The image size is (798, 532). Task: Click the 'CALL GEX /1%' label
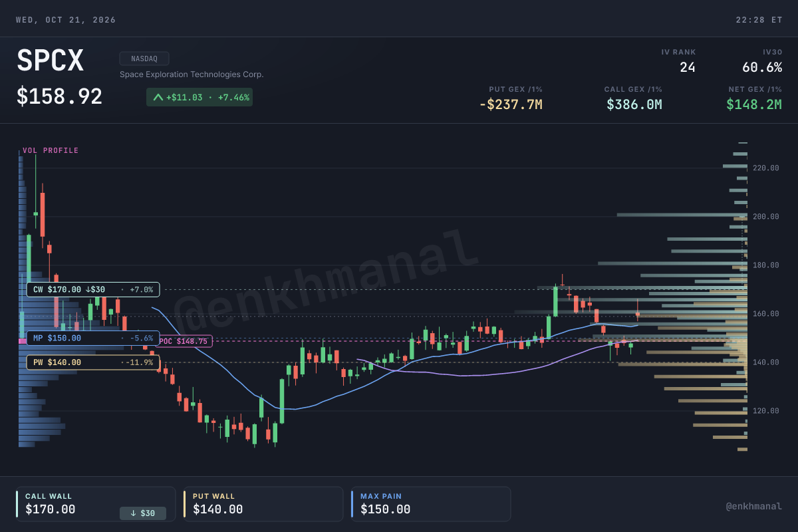[x=633, y=89]
